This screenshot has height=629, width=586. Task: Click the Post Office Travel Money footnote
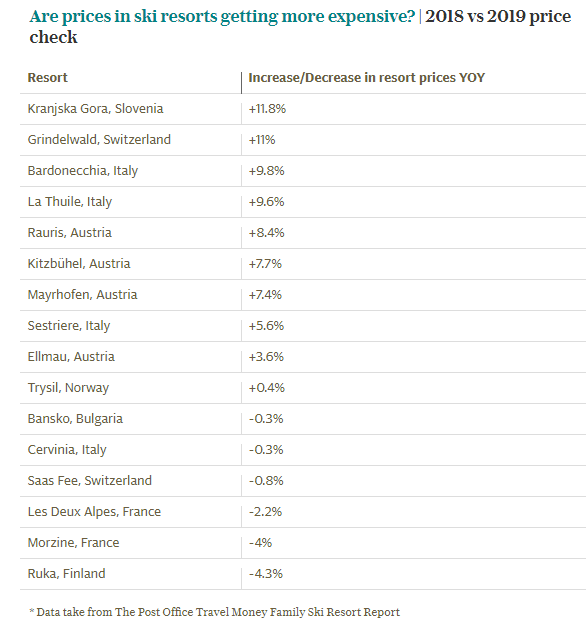point(215,612)
